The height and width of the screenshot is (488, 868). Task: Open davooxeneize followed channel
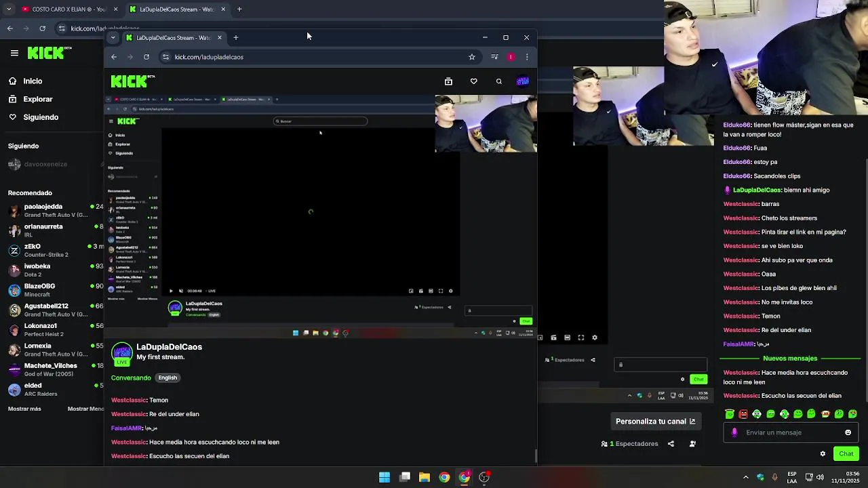(55, 164)
